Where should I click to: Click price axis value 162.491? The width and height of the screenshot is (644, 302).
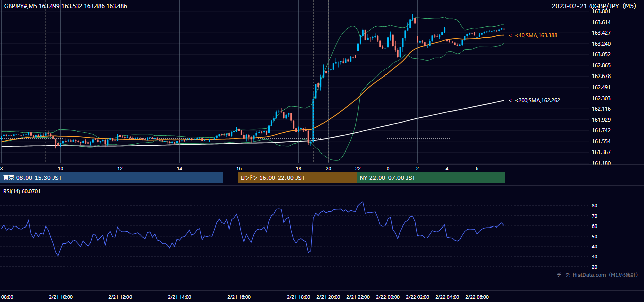601,87
